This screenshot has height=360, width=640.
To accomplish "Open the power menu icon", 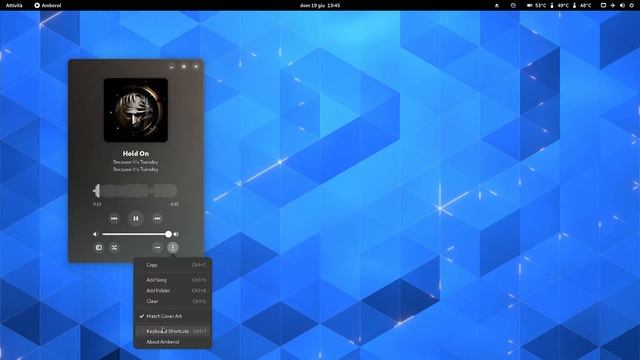I will tap(632, 5).
